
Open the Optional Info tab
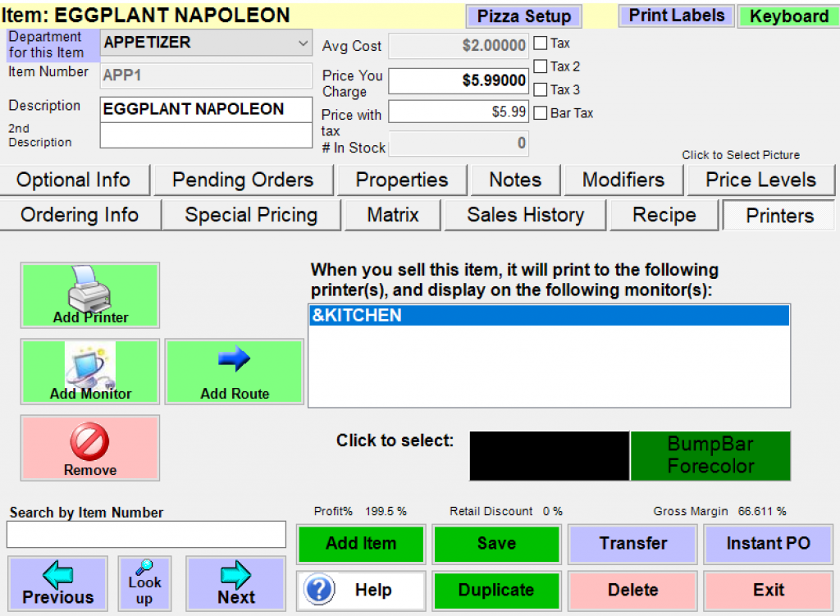tap(75, 180)
